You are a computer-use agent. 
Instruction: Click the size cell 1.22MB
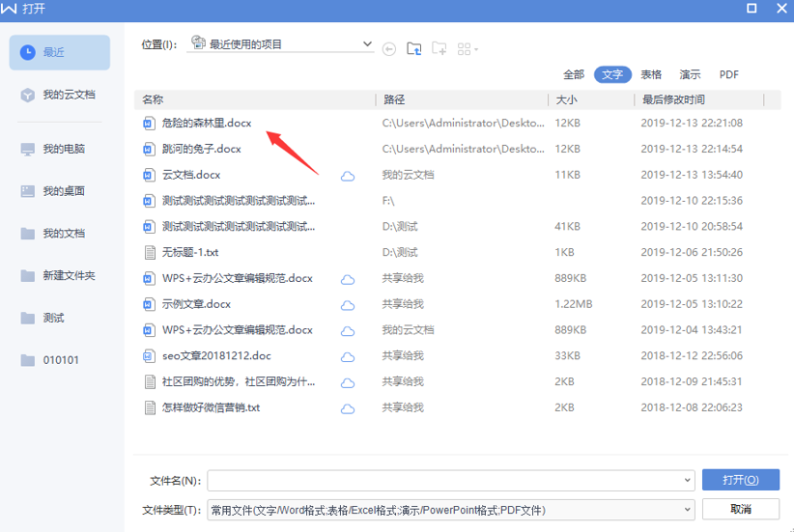573,304
